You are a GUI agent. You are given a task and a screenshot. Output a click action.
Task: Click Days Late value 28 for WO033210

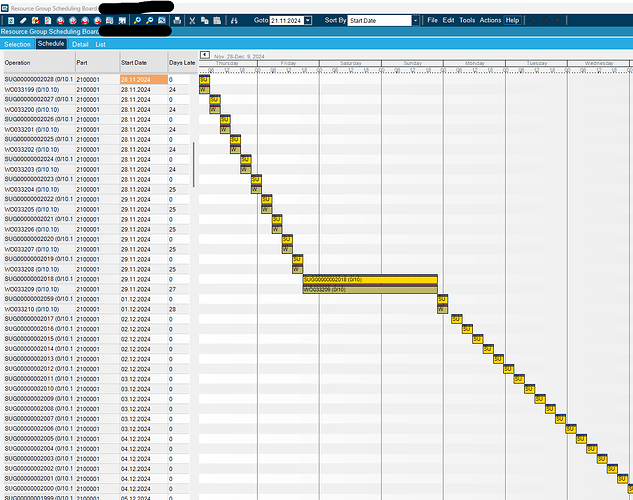pos(172,309)
